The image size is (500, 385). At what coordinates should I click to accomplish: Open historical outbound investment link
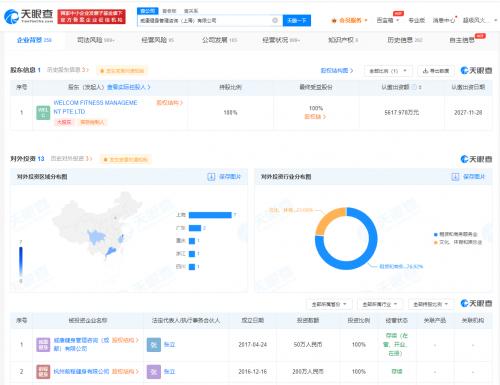(71, 158)
